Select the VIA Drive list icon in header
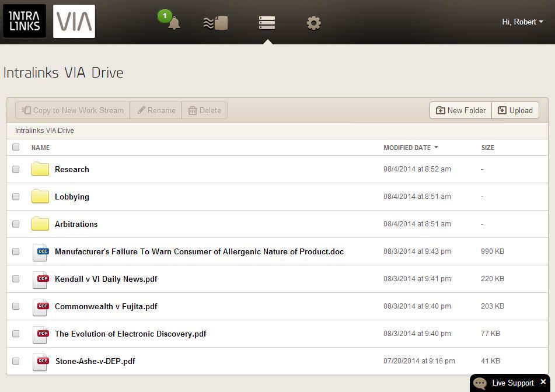 (x=267, y=23)
